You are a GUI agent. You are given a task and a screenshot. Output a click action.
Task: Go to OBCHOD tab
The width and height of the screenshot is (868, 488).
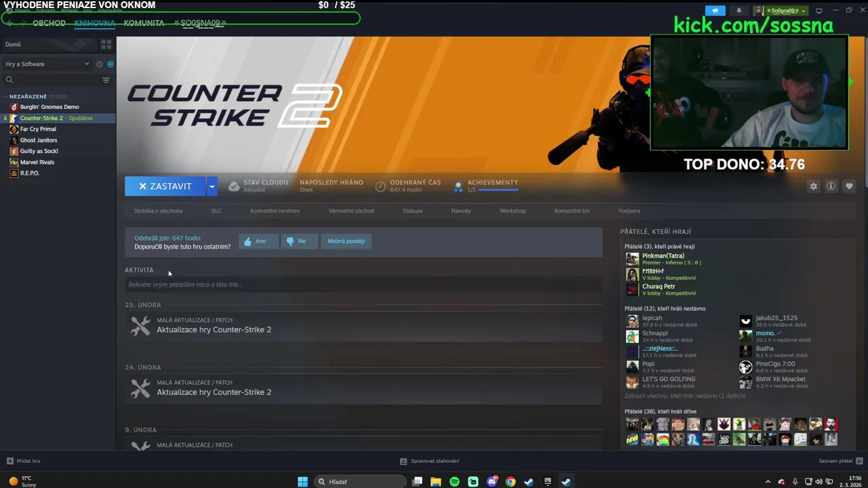coord(49,23)
